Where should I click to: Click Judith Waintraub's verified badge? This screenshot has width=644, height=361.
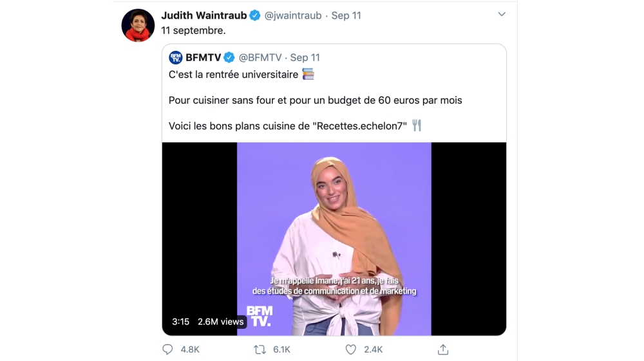tap(255, 15)
